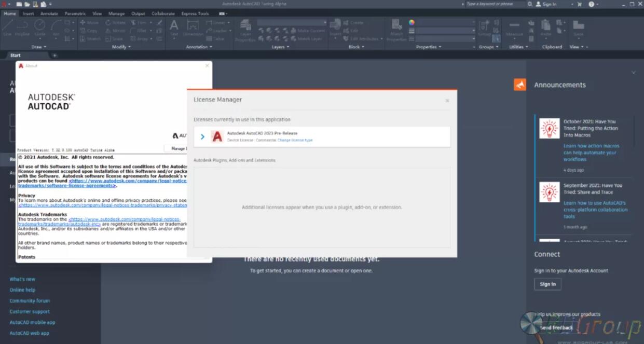Viewport: 644px width, 344px height.
Task: Expand the Utilities panel dropdown
Action: point(518,47)
